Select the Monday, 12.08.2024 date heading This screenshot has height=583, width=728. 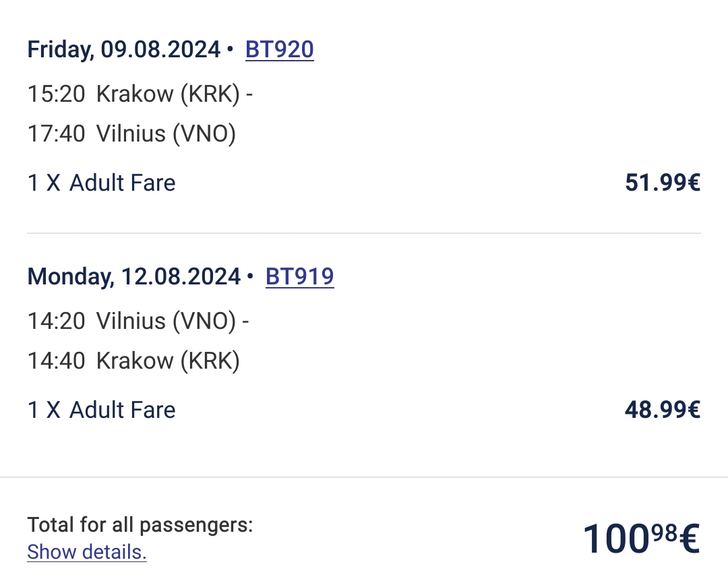(133, 276)
